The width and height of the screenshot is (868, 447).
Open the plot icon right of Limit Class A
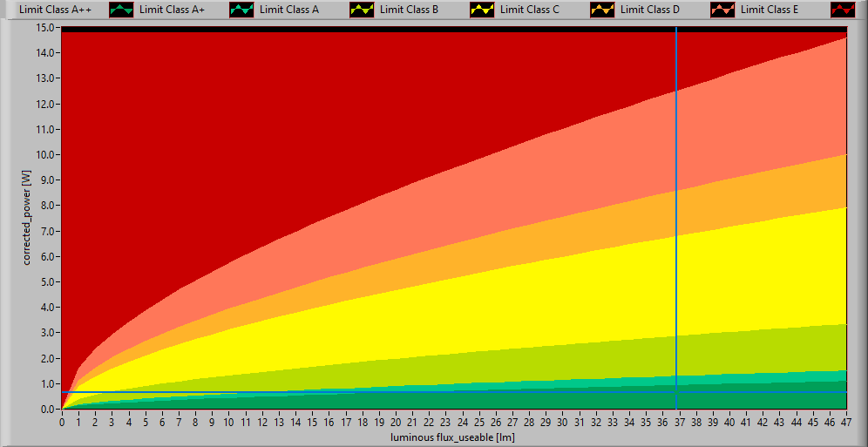[x=363, y=10]
